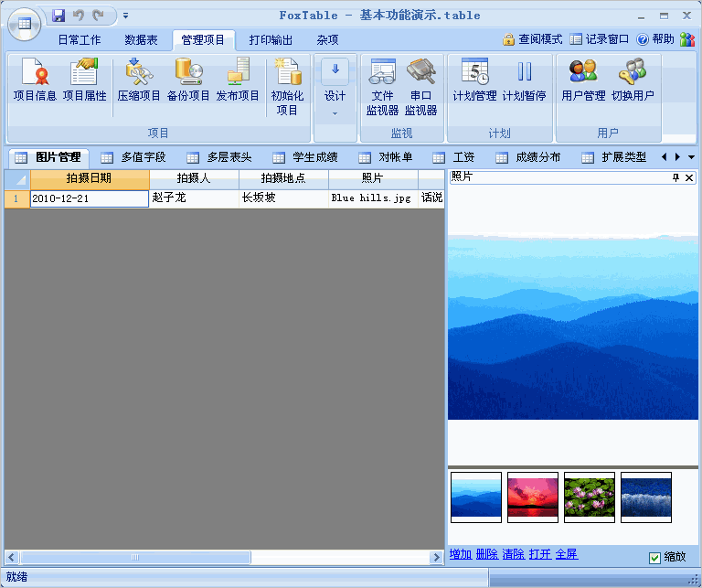Open the 串口监视器 serial port monitor
Screen dimensions: 702x588
[420, 87]
